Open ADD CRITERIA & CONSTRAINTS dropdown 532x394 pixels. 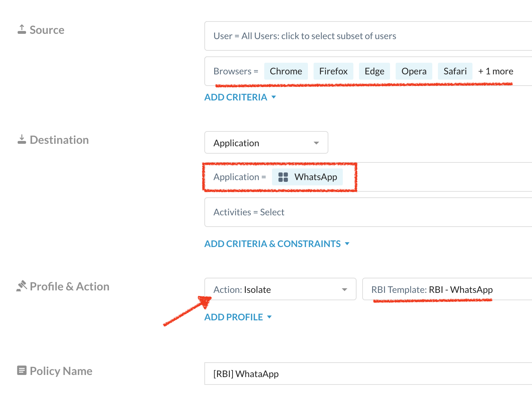[x=277, y=244]
